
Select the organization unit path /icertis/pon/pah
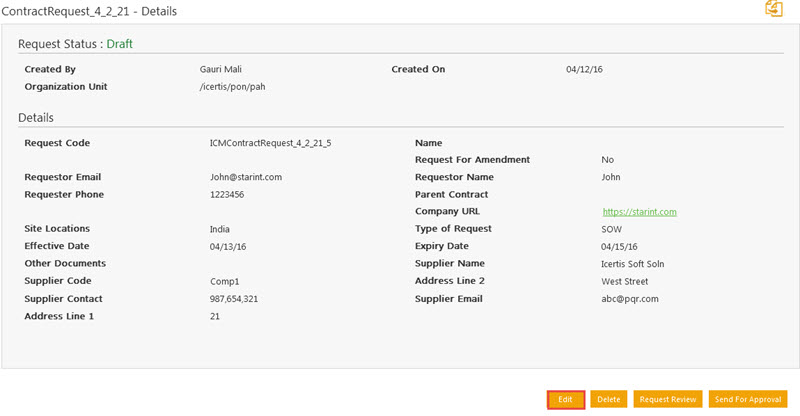[x=232, y=87]
